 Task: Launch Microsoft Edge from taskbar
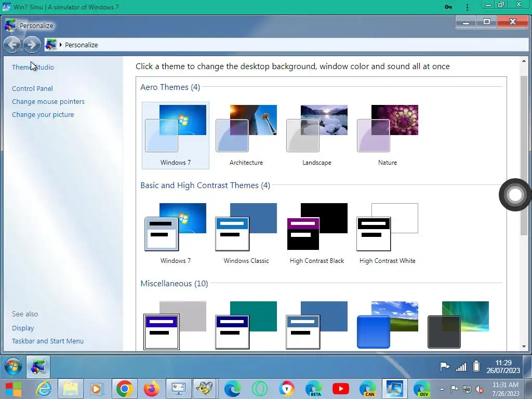click(232, 389)
